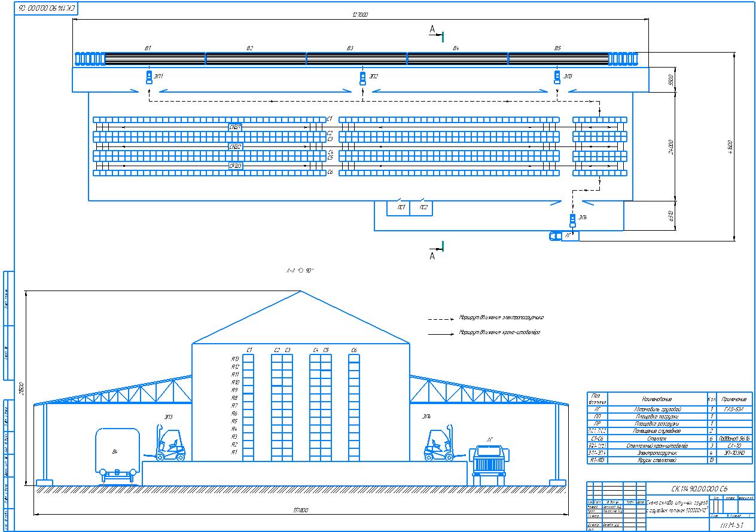The width and height of the screenshot is (756, 532).
Task: Click the Наименование column header
Action: 657,399
